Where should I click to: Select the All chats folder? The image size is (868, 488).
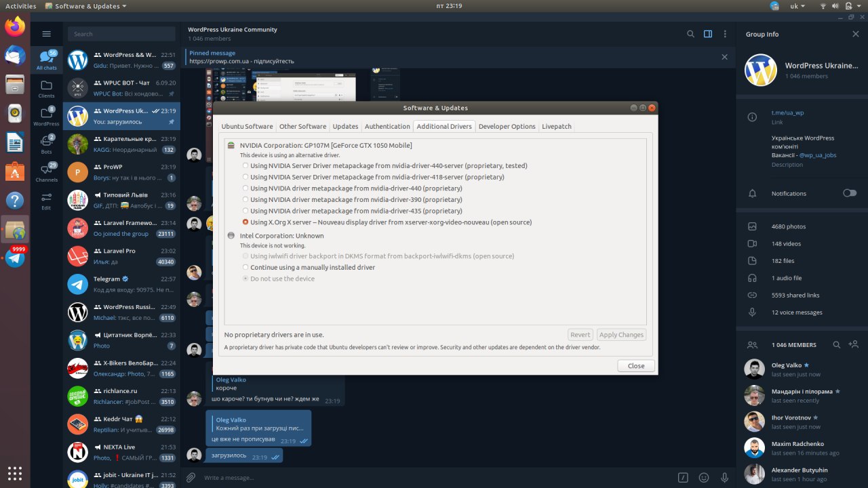point(47,60)
